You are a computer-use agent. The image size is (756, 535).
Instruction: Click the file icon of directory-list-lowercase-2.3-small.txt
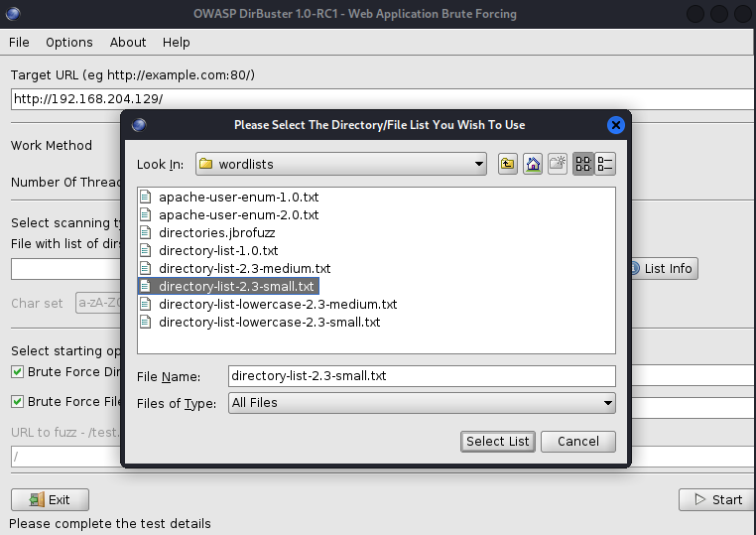pyautogui.click(x=145, y=322)
